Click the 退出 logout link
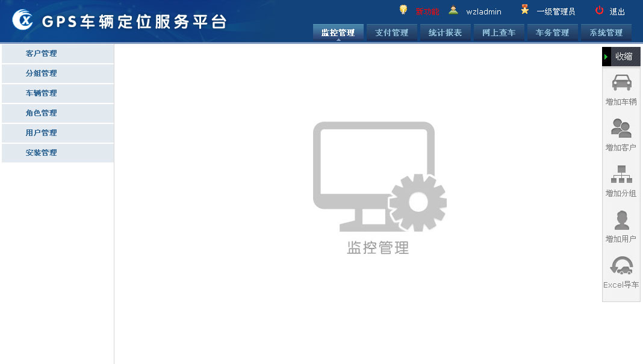 [x=617, y=11]
